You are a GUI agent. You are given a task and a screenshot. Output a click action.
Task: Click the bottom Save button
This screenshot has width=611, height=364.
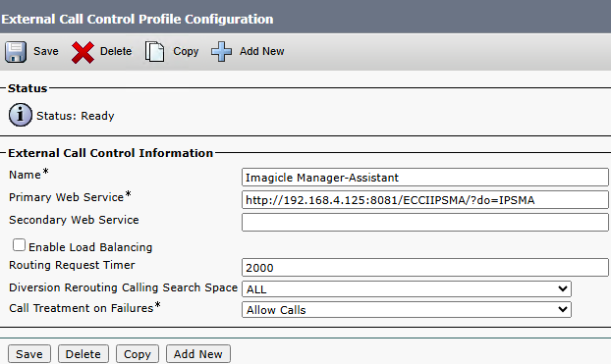click(x=29, y=354)
